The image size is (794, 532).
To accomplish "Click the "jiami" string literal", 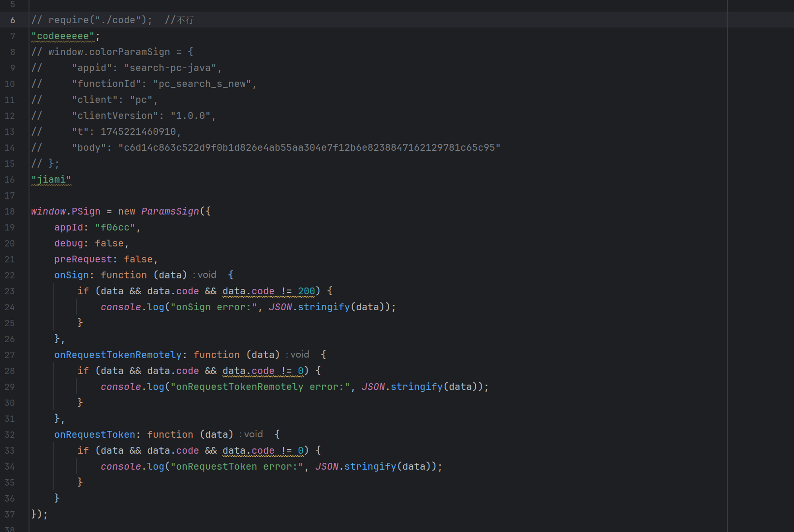I will [51, 180].
